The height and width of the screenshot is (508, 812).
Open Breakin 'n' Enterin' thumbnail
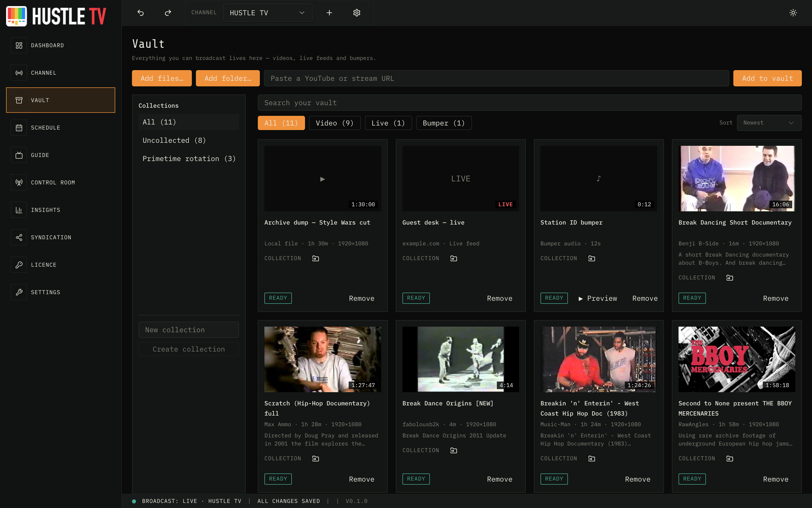599,359
